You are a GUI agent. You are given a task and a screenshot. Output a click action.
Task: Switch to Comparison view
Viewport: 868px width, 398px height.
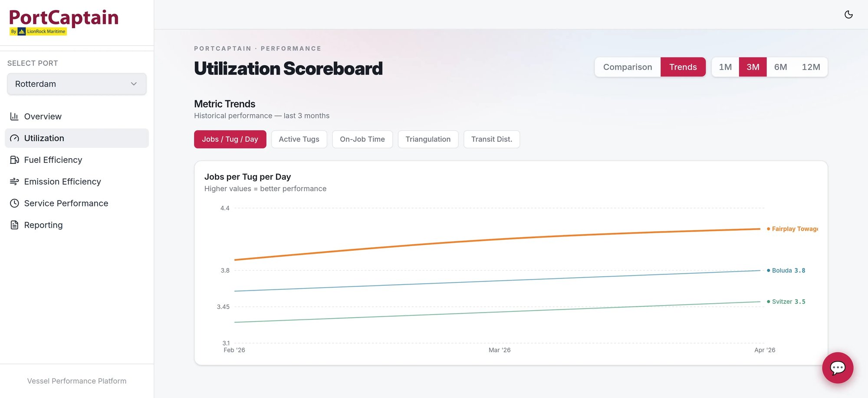click(x=628, y=67)
